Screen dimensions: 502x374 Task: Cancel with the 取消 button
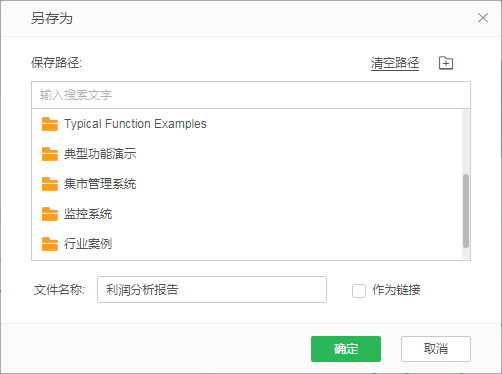click(x=436, y=349)
